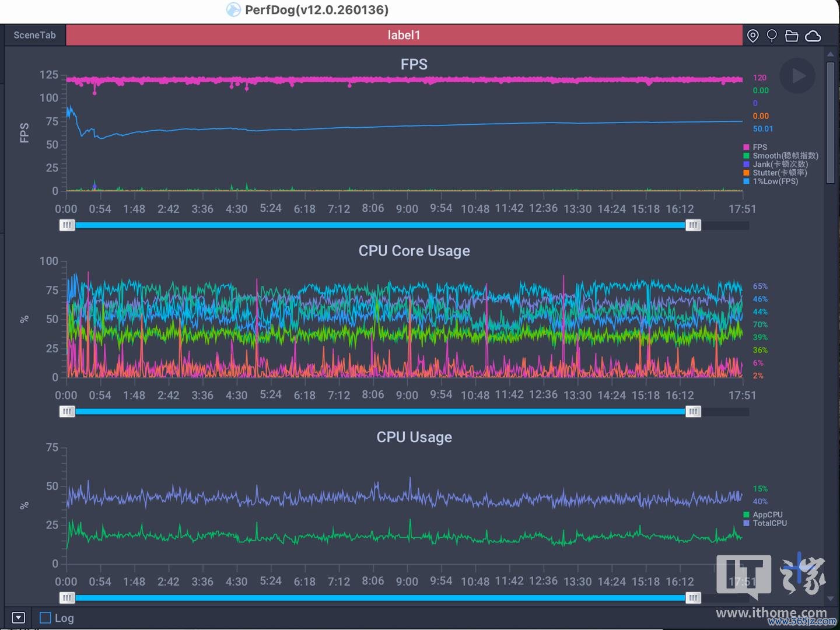This screenshot has width=840, height=630.
Task: Click the 46% core usage value
Action: (760, 299)
